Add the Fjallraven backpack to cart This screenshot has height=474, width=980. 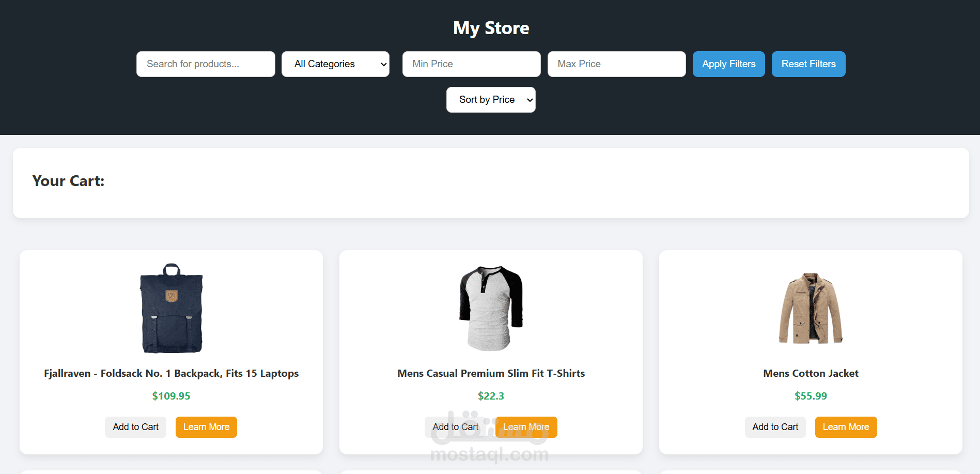(135, 427)
